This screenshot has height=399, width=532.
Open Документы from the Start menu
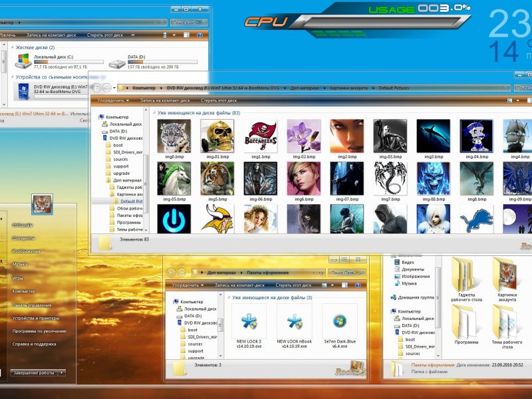23,238
